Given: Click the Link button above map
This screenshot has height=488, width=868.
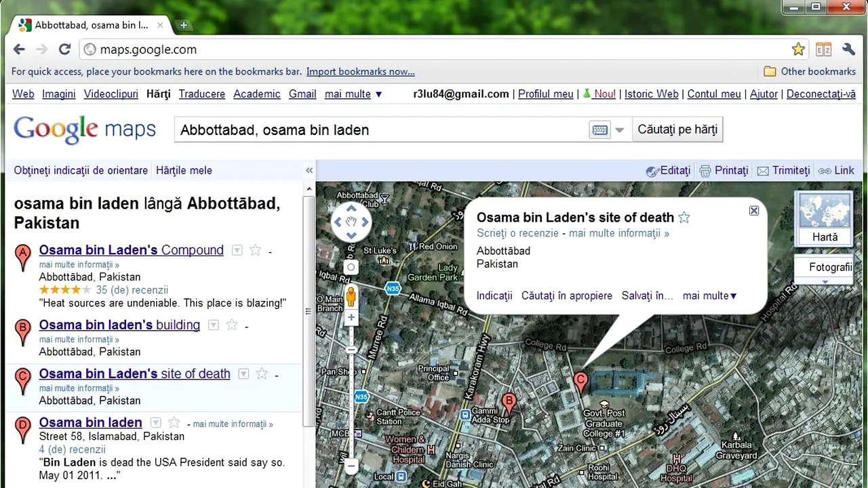Looking at the screenshot, I should pyautogui.click(x=836, y=171).
